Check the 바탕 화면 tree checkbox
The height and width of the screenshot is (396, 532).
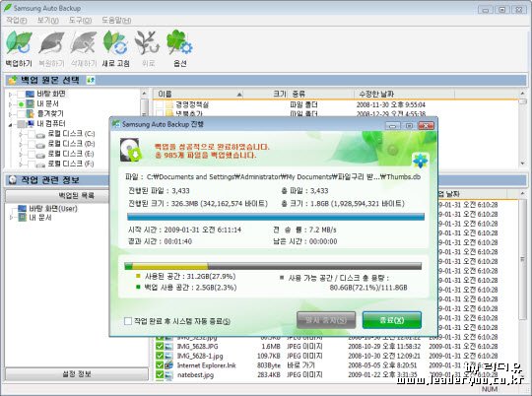pos(21,94)
